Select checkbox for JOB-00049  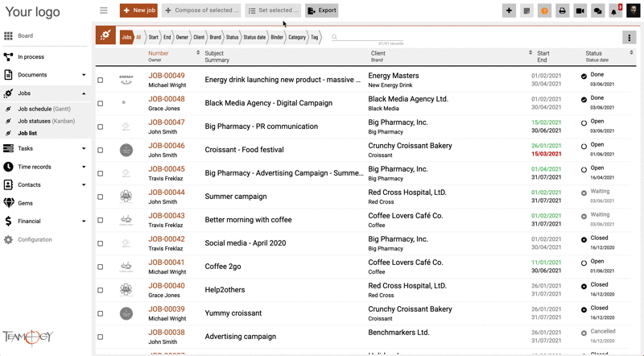pyautogui.click(x=100, y=81)
